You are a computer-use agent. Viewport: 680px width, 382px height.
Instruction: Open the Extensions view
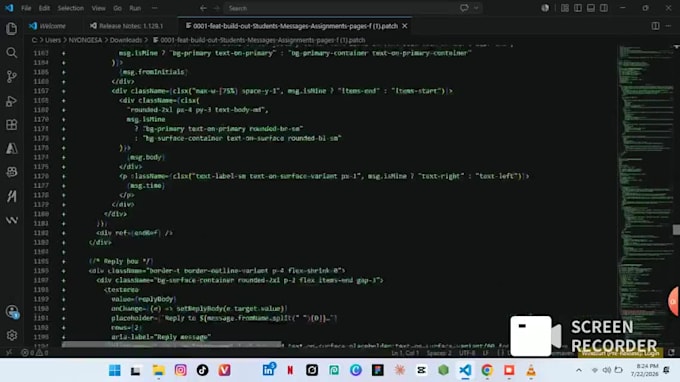pos(12,125)
